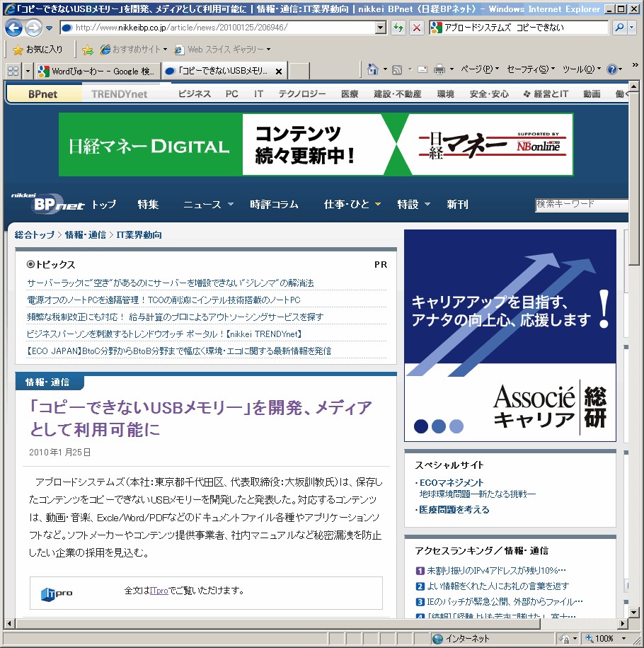The image size is (644, 648).
Task: Go to the 新刊 navigation item
Action: point(457,204)
